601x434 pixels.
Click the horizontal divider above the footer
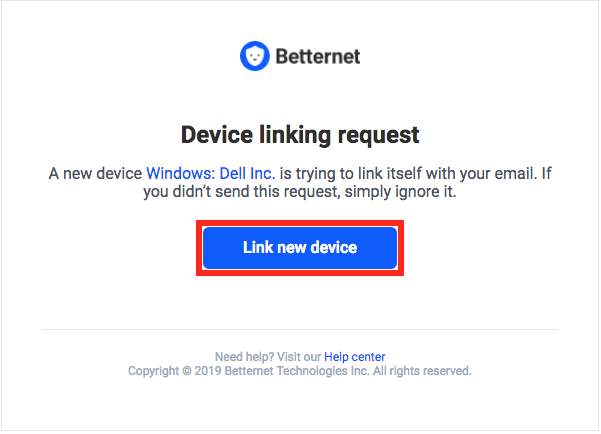coord(300,329)
